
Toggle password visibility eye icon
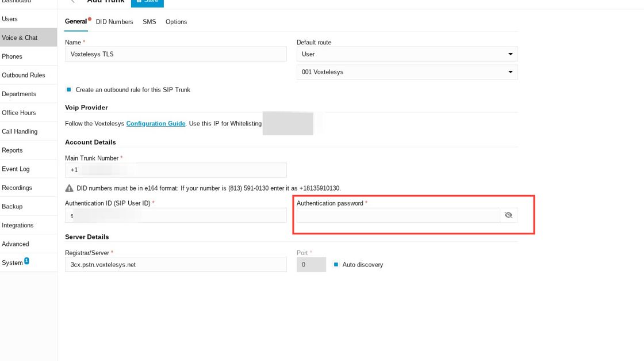click(x=508, y=215)
